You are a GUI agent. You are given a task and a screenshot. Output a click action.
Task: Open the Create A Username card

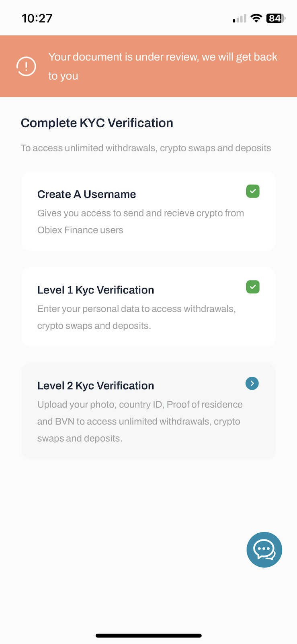pyautogui.click(x=148, y=211)
